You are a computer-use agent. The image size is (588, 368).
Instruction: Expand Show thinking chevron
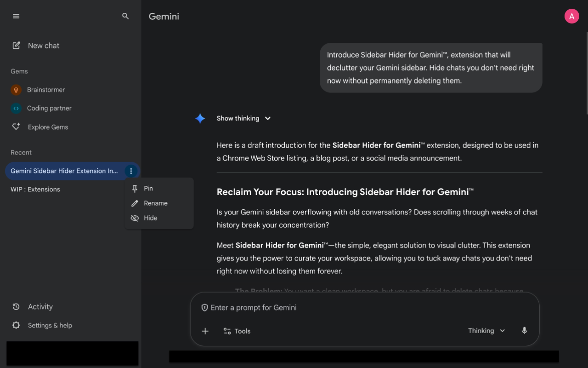[x=268, y=119]
